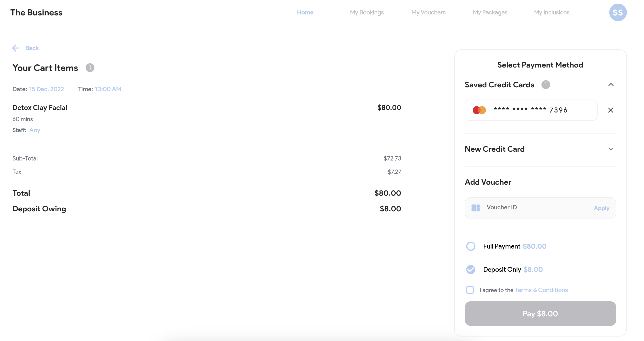Click the voucher ticket icon
The width and height of the screenshot is (644, 341).
pyautogui.click(x=475, y=208)
